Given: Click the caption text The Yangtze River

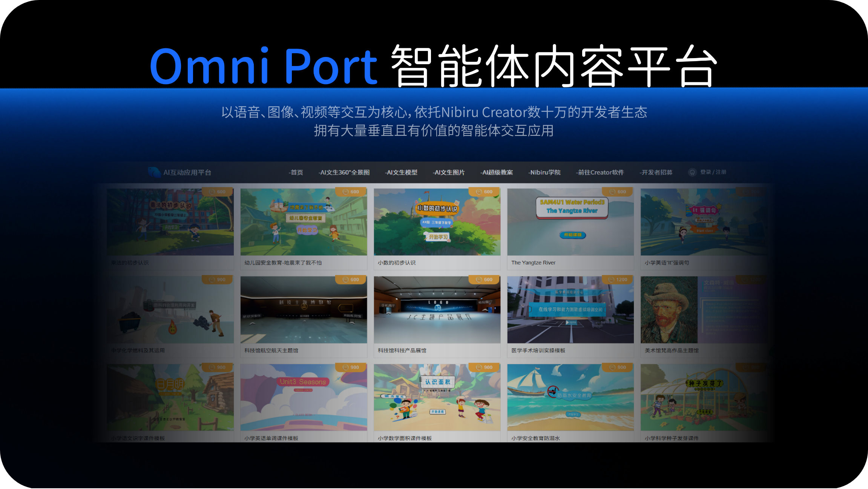Looking at the screenshot, I should (533, 263).
